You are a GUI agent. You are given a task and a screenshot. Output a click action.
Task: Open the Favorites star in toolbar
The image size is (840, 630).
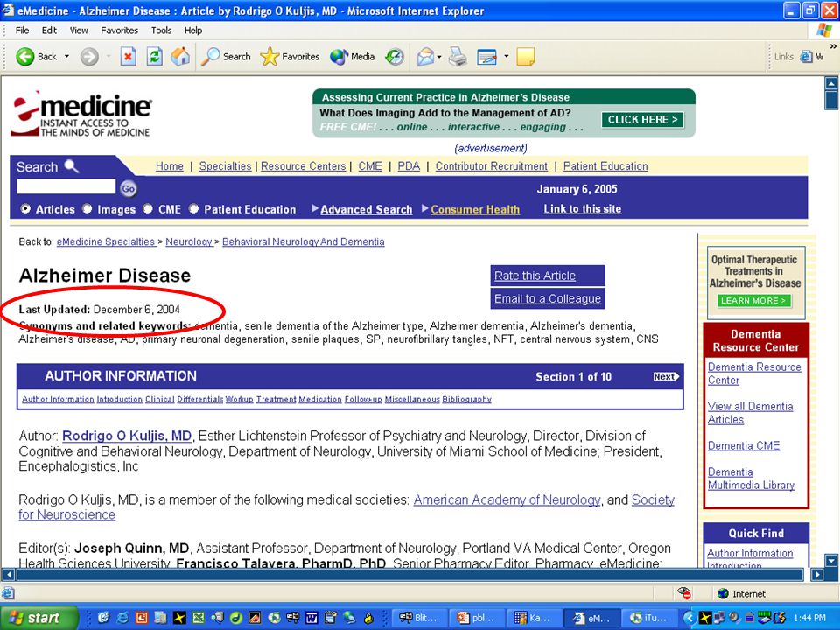(x=290, y=56)
